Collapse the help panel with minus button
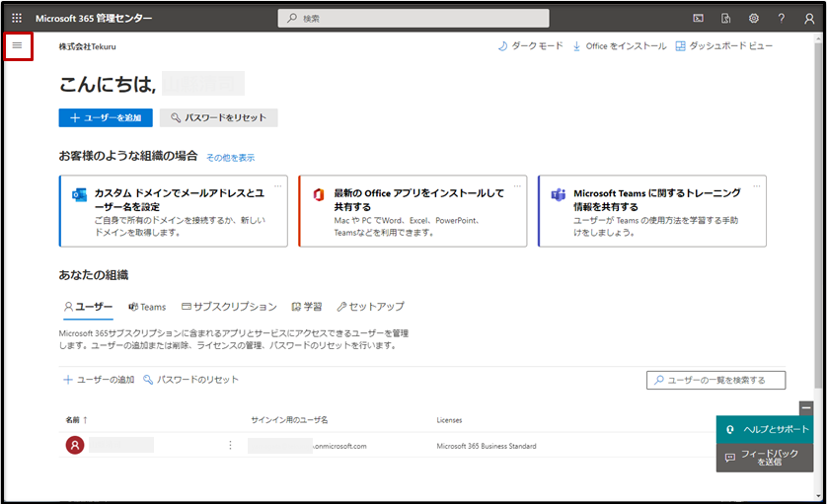 point(806,407)
